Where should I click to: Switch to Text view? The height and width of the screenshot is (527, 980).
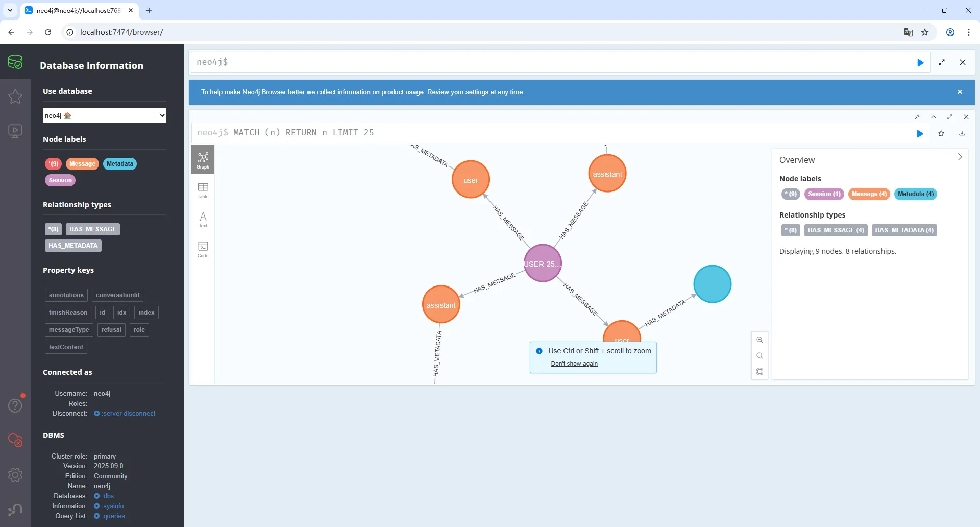coord(203,220)
